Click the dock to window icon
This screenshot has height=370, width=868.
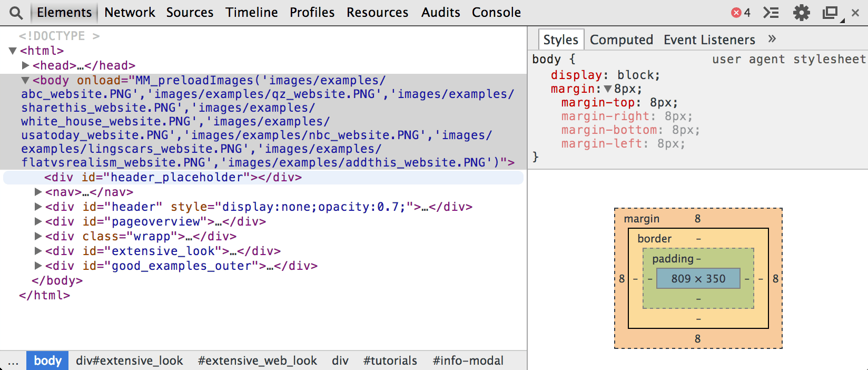tap(831, 13)
